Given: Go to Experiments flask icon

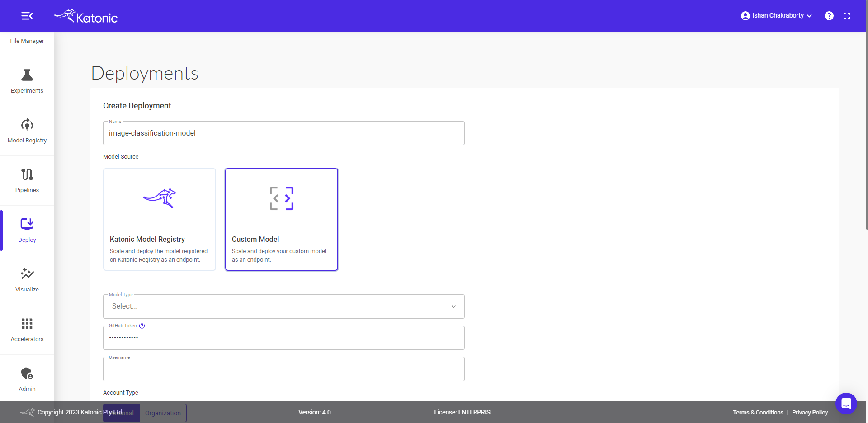Looking at the screenshot, I should click(27, 75).
